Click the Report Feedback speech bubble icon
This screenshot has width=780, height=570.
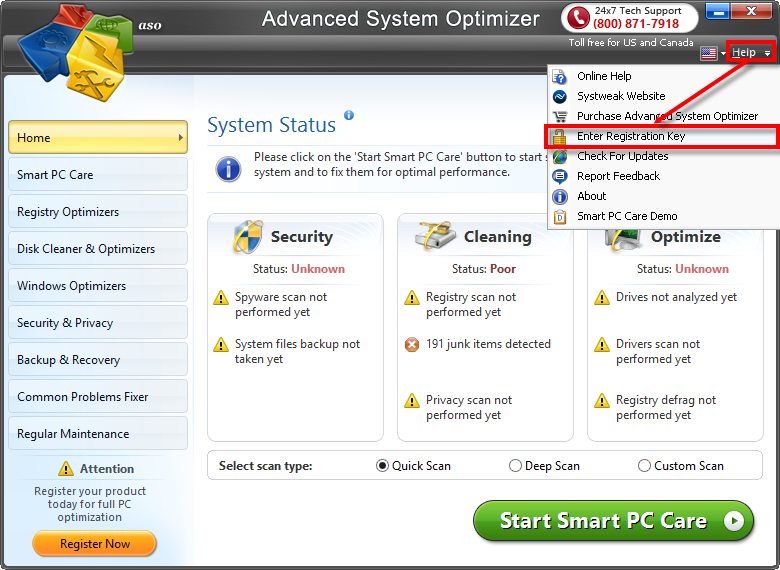560,177
